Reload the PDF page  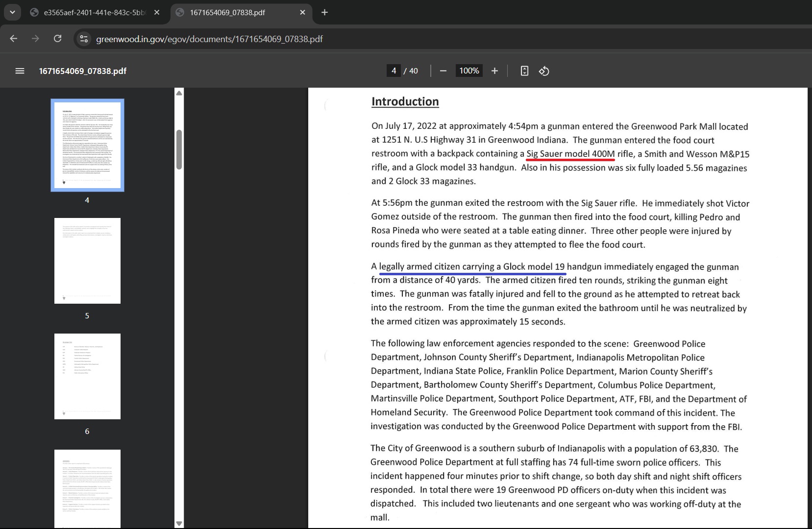[57, 39]
